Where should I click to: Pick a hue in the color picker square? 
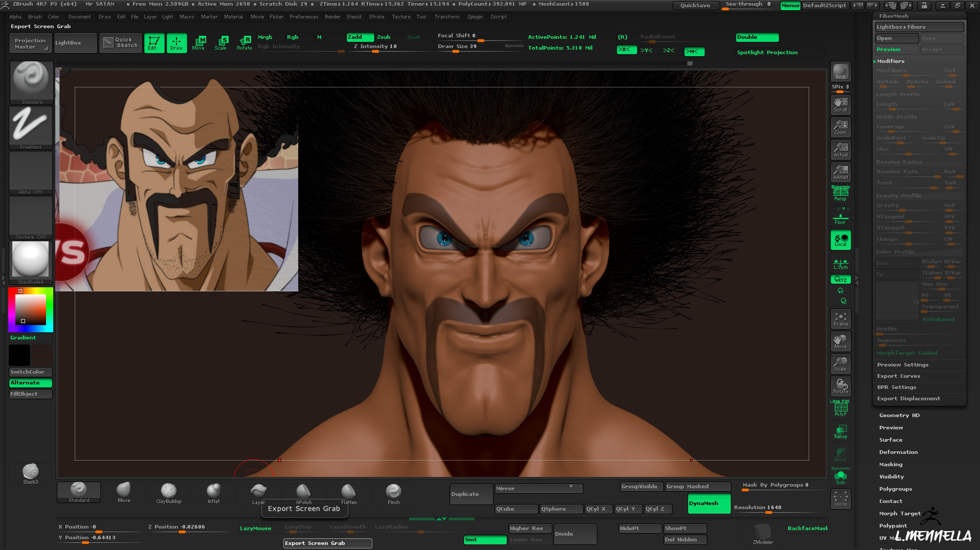click(30, 309)
